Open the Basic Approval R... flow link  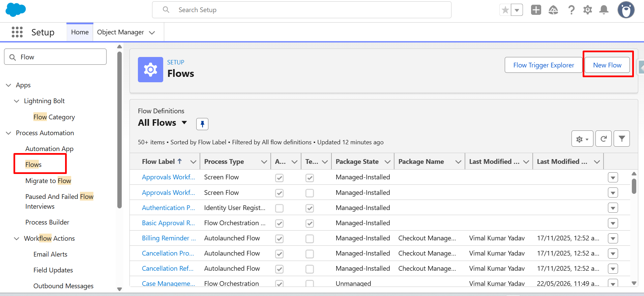(168, 223)
